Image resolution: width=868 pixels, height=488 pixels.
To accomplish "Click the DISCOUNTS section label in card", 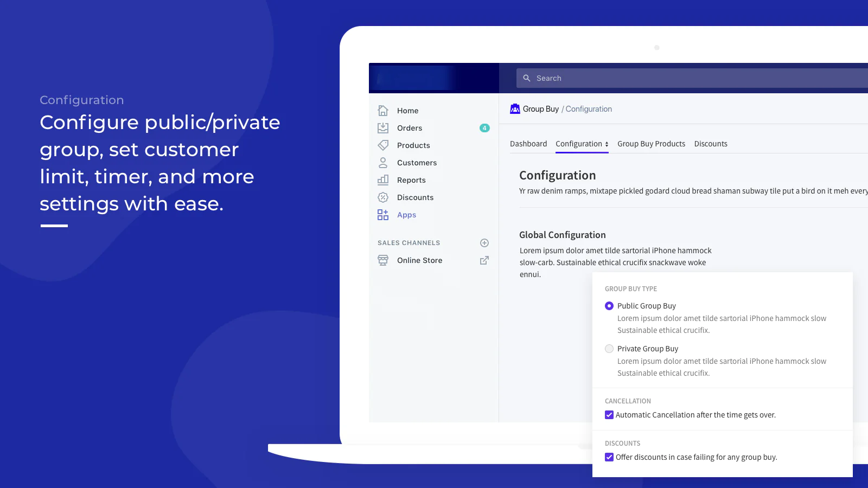I will click(x=622, y=444).
